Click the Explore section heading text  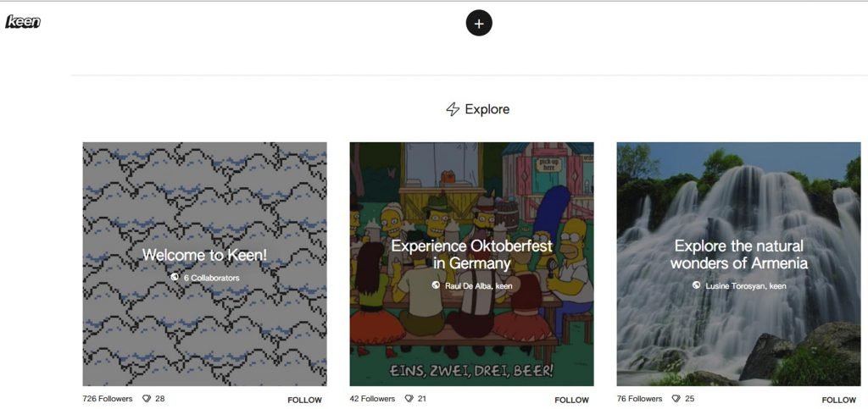487,109
